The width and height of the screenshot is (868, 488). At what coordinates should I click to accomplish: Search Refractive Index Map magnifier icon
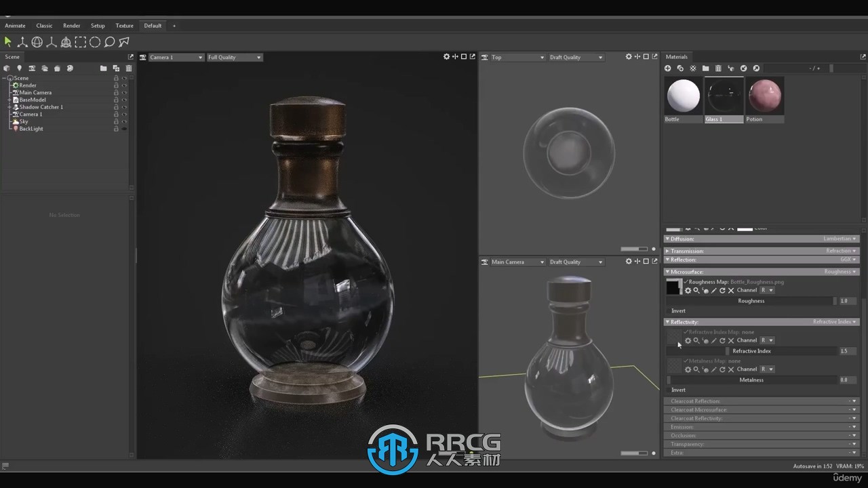tap(696, 341)
